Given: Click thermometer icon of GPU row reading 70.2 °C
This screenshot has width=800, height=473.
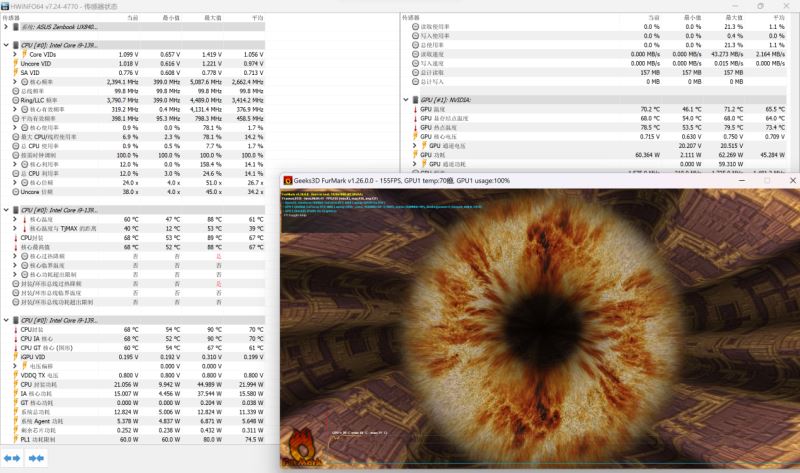Looking at the screenshot, I should (x=415, y=109).
